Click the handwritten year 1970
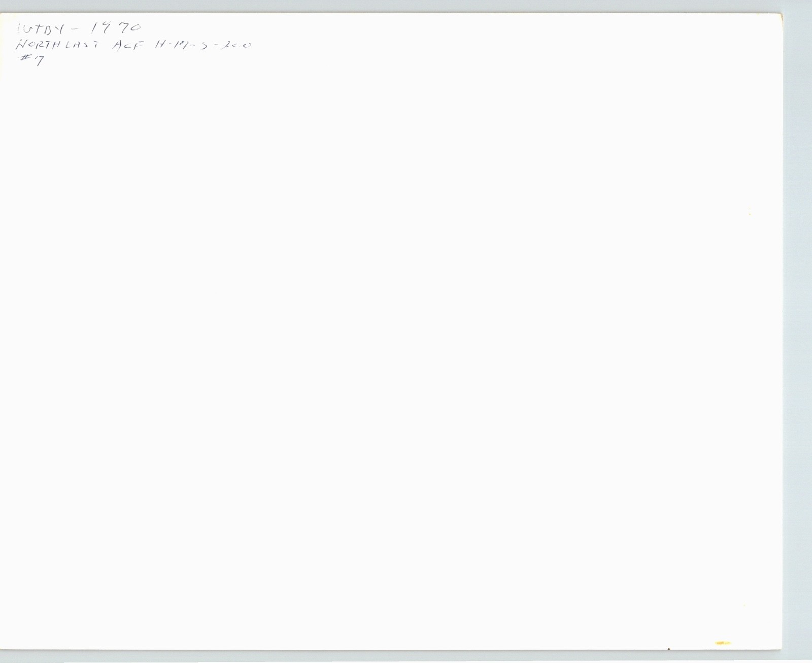The image size is (812, 663). tap(115, 28)
